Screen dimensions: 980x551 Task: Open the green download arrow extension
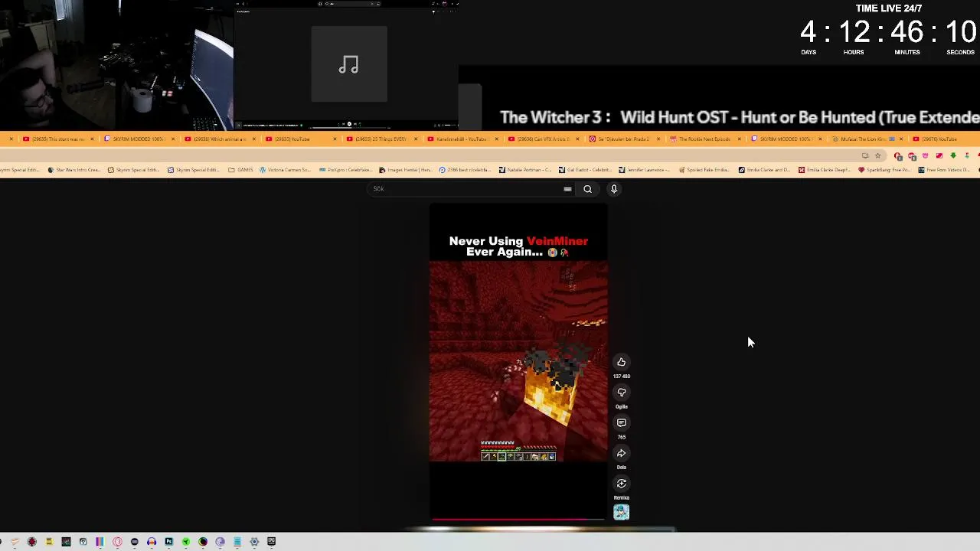pyautogui.click(x=953, y=156)
